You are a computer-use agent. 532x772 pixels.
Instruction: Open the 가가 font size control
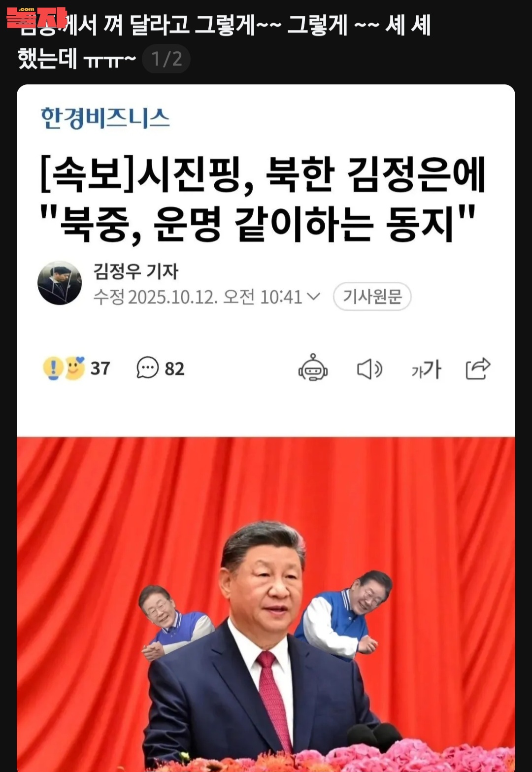click(426, 369)
